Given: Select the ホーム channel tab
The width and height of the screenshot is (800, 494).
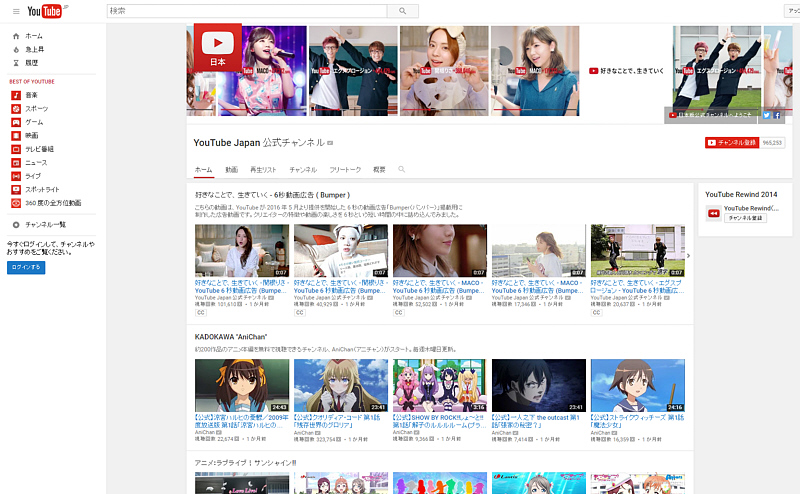Looking at the screenshot, I should click(x=204, y=170).
